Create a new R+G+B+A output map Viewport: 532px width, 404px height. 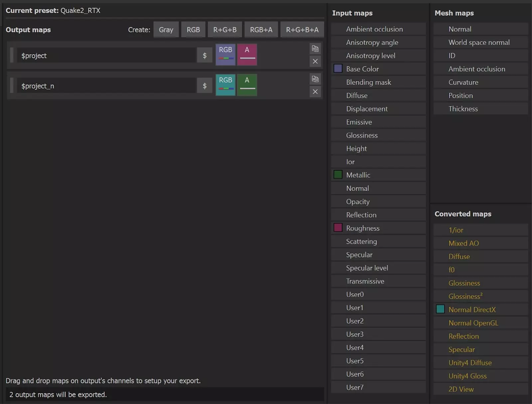click(302, 30)
